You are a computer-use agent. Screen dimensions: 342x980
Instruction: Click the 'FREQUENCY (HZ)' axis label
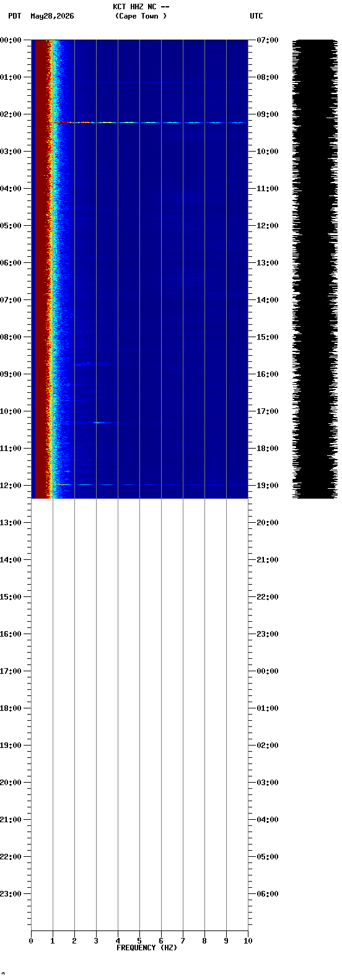pos(147,948)
